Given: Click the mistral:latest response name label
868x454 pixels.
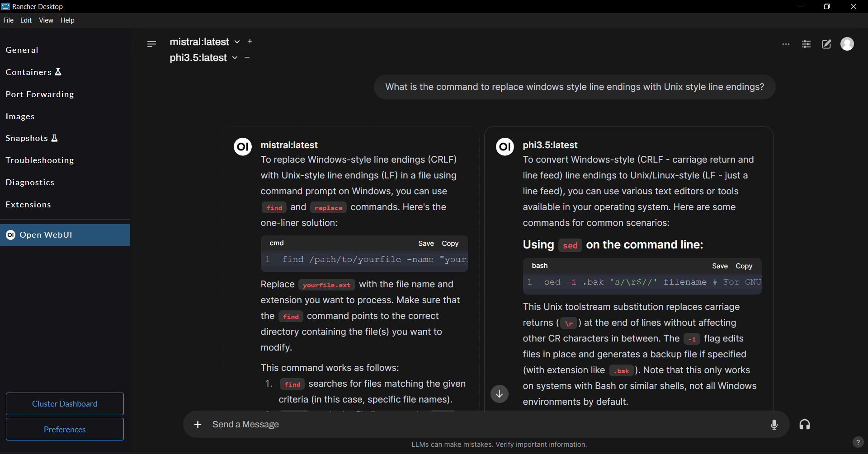Looking at the screenshot, I should click(289, 145).
